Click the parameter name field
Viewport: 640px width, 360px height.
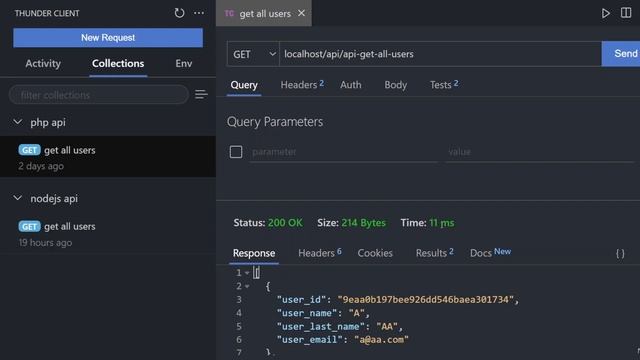click(344, 152)
